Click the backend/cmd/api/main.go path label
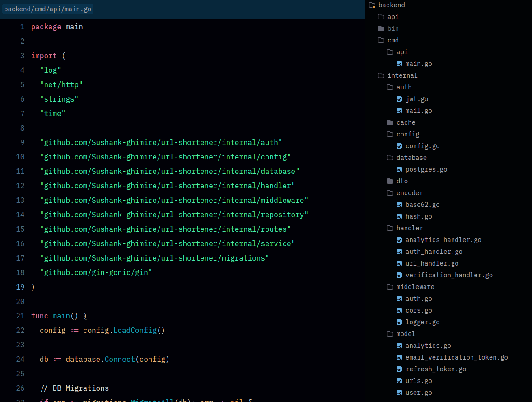532x402 pixels. [47, 9]
